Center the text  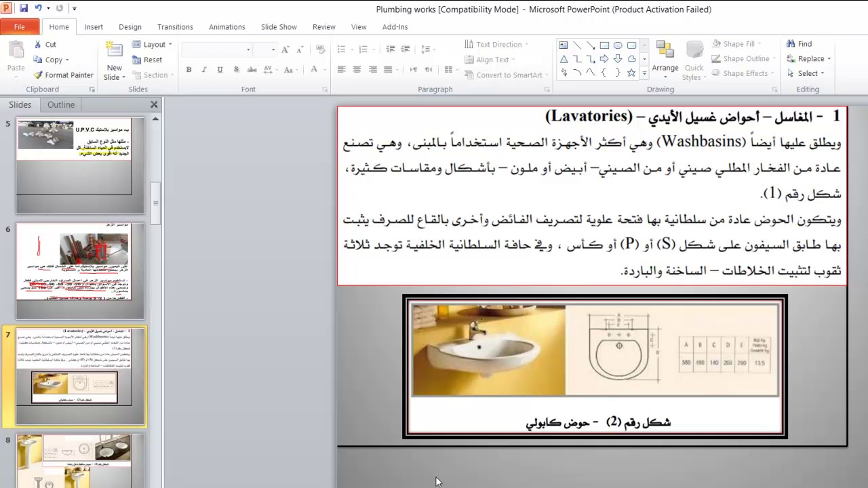pos(357,70)
